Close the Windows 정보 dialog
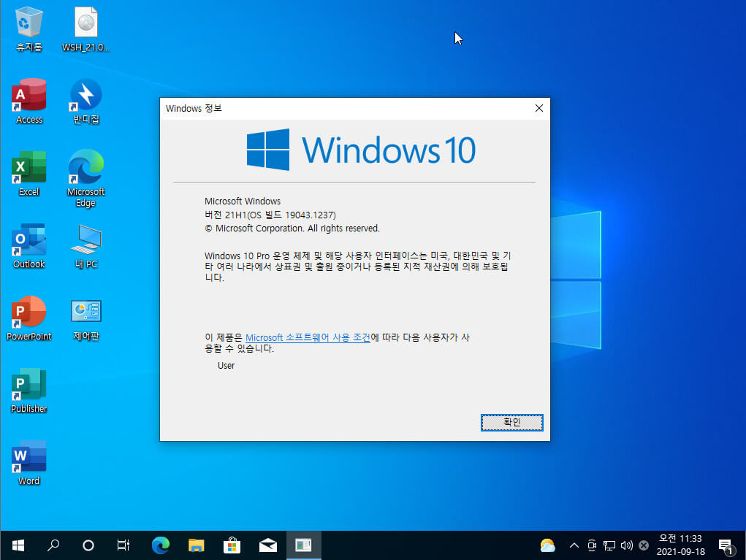This screenshot has width=746, height=560. pyautogui.click(x=539, y=108)
